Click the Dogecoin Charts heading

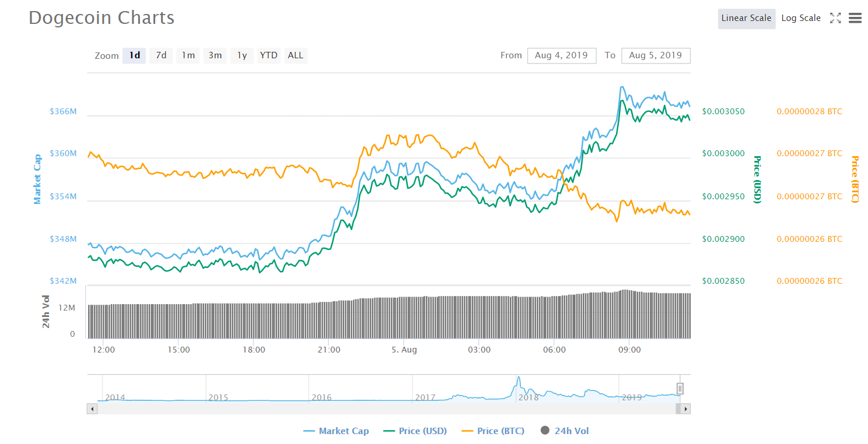[x=101, y=18]
